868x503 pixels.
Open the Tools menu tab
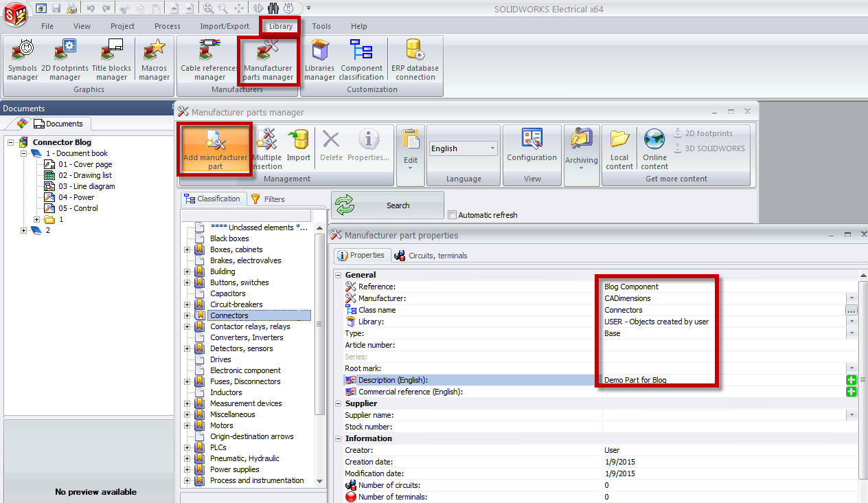point(321,26)
